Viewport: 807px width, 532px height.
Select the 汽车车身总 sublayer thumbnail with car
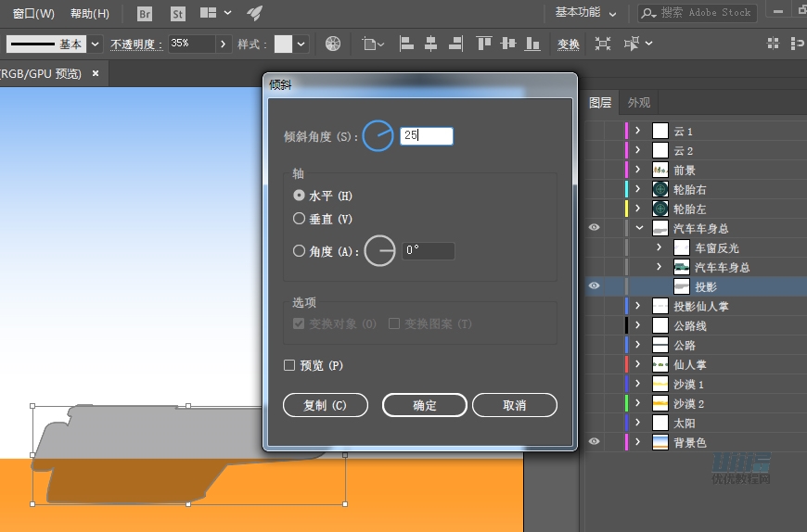682,267
